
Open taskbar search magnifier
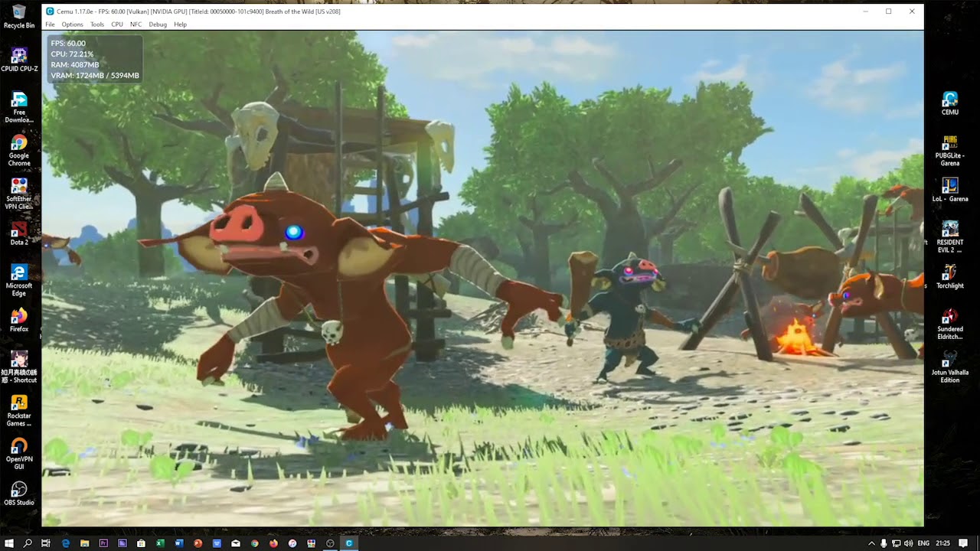[x=28, y=543]
